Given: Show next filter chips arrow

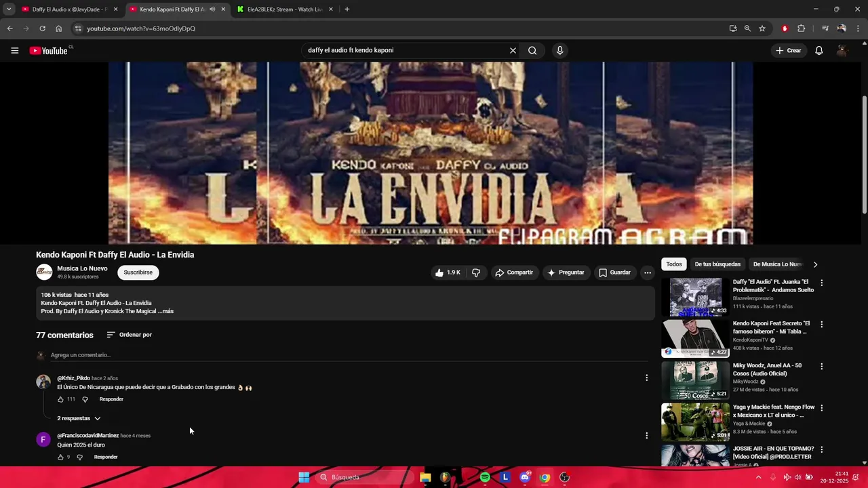Looking at the screenshot, I should click(815, 264).
